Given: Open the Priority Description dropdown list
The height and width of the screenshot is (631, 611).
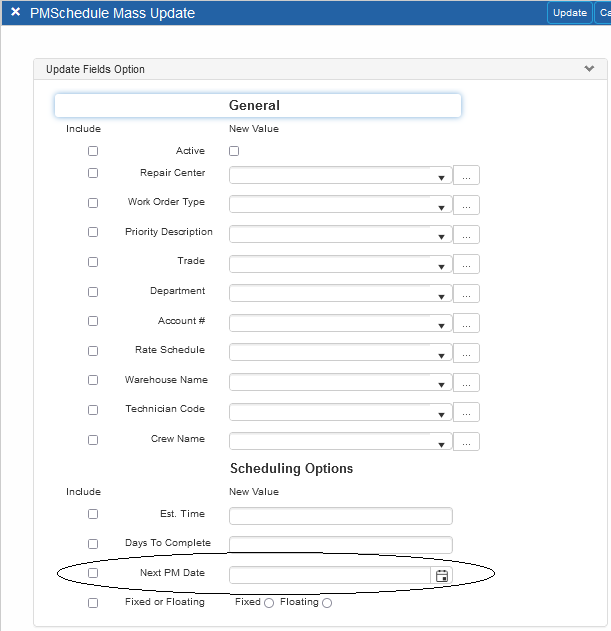Looking at the screenshot, I should click(x=440, y=236).
